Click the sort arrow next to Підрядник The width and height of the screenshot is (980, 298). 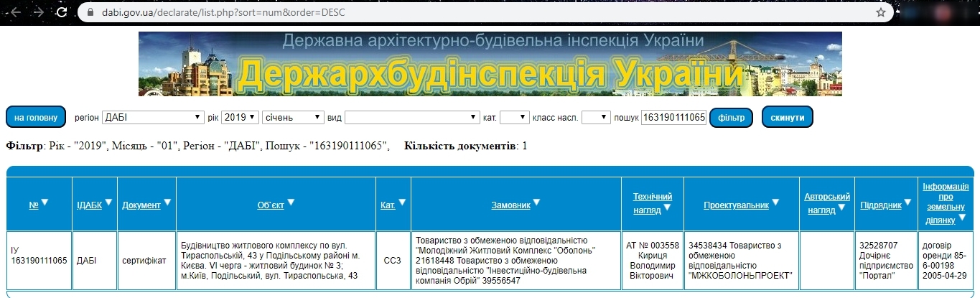point(908,203)
